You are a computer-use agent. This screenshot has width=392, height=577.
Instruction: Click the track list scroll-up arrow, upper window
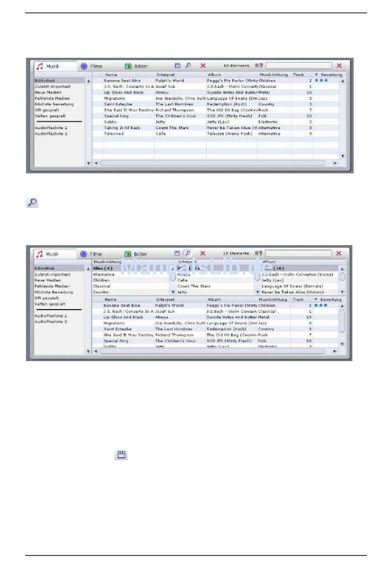(x=342, y=81)
